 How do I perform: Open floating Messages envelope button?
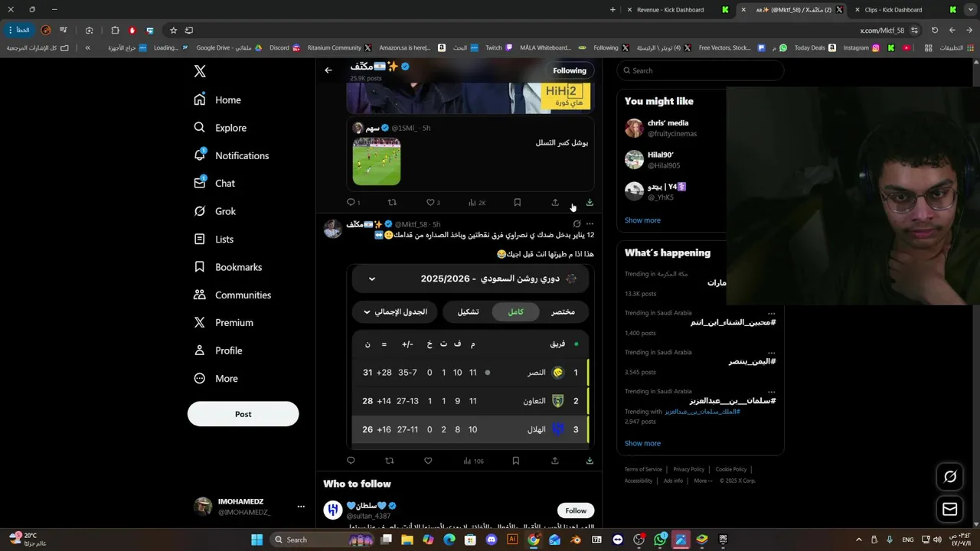[x=950, y=509]
